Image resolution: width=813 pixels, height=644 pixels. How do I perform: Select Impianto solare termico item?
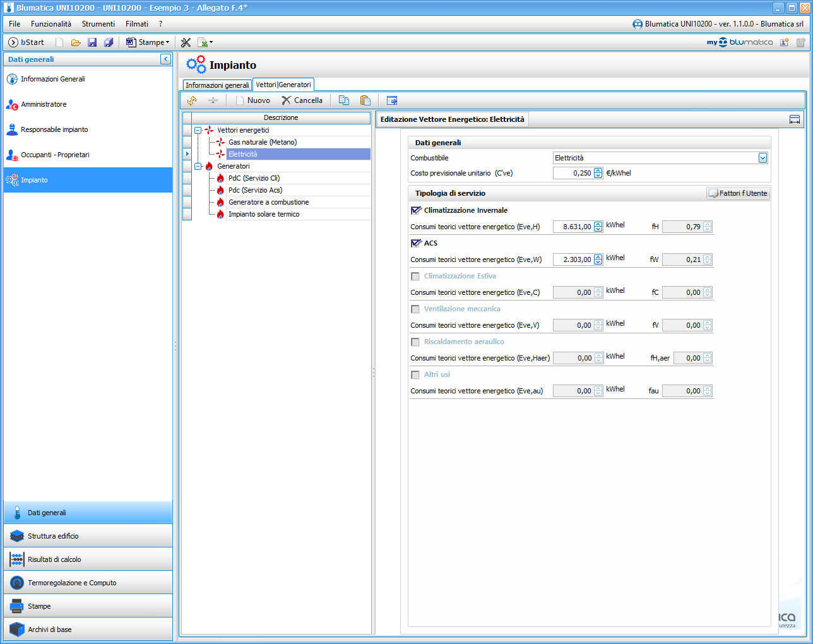point(264,214)
